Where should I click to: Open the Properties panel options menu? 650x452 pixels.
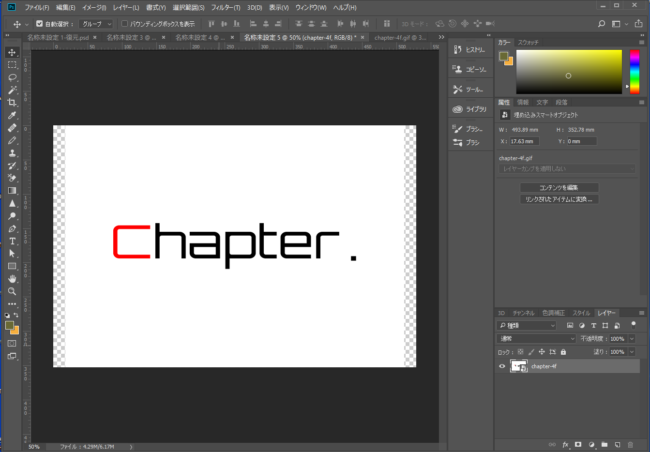[641, 102]
